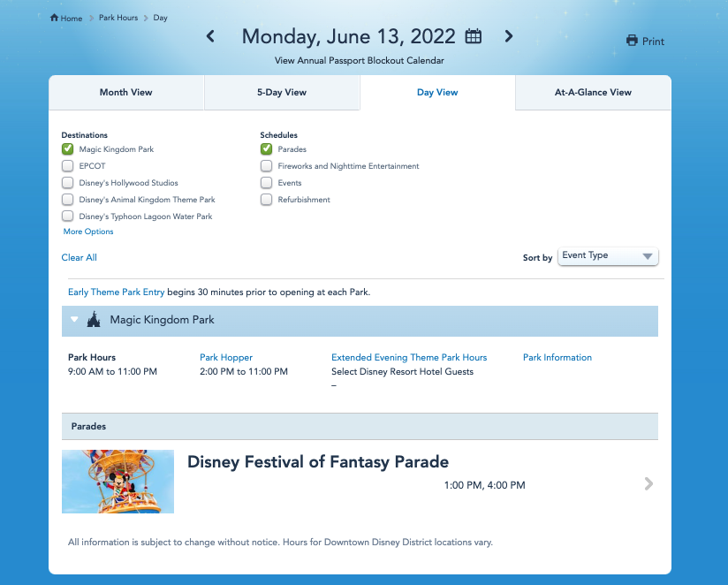
Task: Click the Magic Kingdom castle icon
Action: [x=94, y=319]
